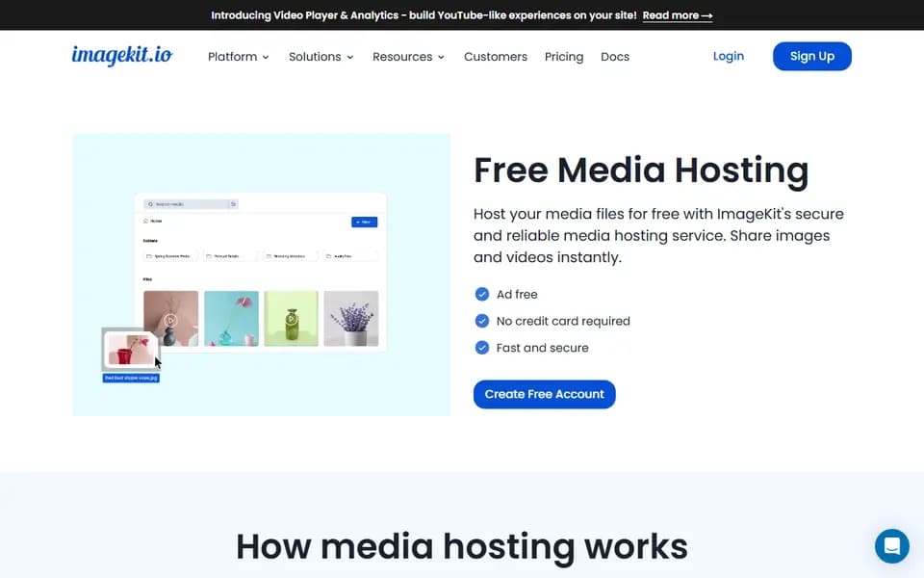
Task: Click the green vase thumbnail in illustration
Action: click(291, 318)
